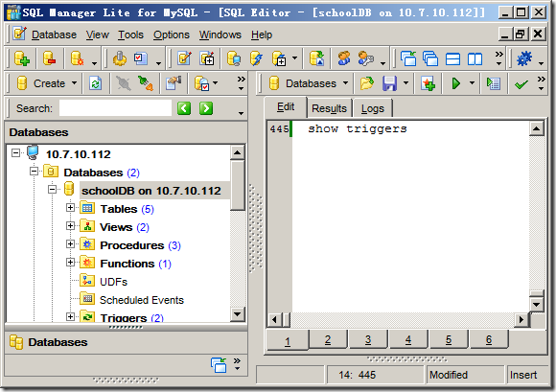
Task: Open the Save icon dropdown arrow
Action: pyautogui.click(x=406, y=83)
